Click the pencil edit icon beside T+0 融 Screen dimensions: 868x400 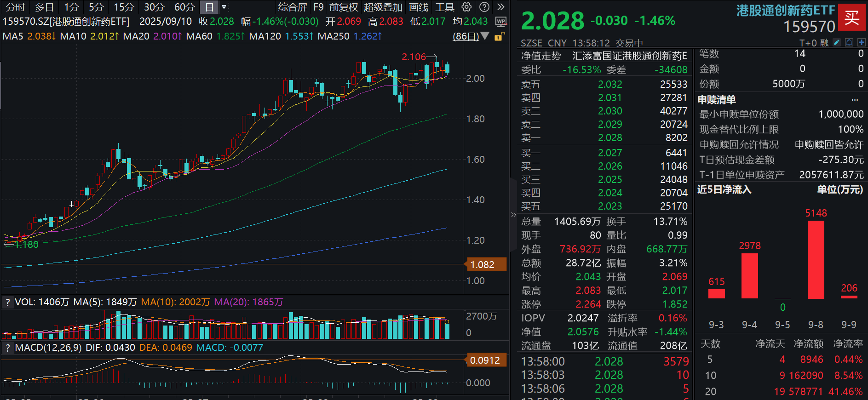(837, 43)
